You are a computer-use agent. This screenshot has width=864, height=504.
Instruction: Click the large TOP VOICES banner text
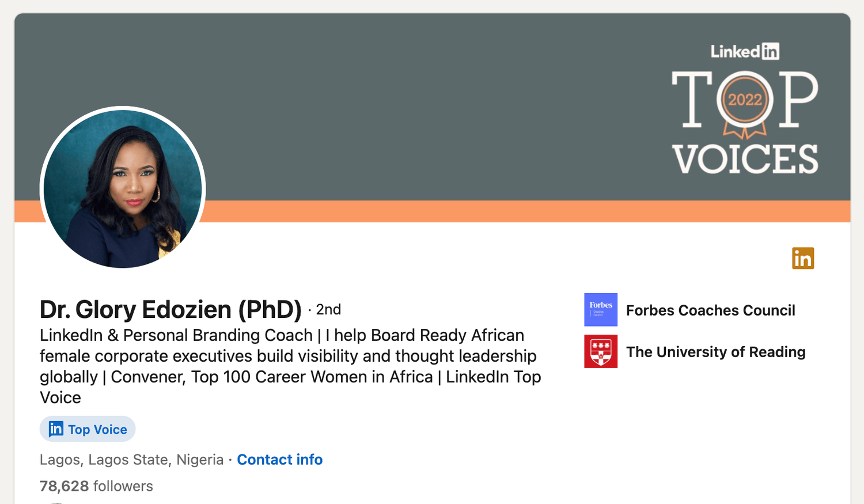pyautogui.click(x=745, y=159)
